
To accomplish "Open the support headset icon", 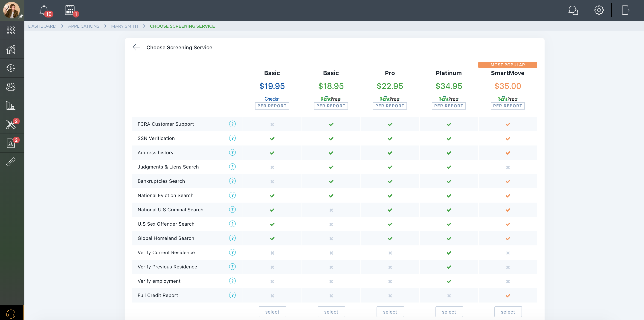I will coord(11,314).
